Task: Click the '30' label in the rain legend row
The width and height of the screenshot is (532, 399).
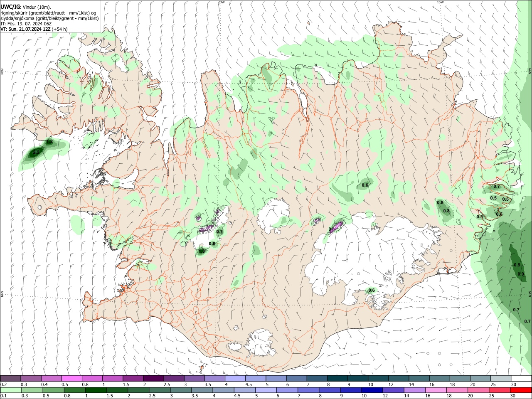Action: pos(512,396)
